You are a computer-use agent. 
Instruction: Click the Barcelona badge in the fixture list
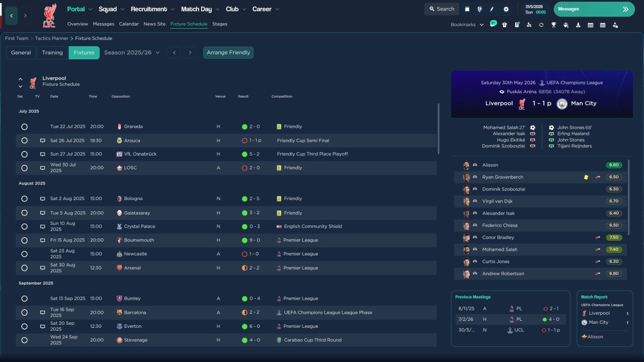click(119, 312)
